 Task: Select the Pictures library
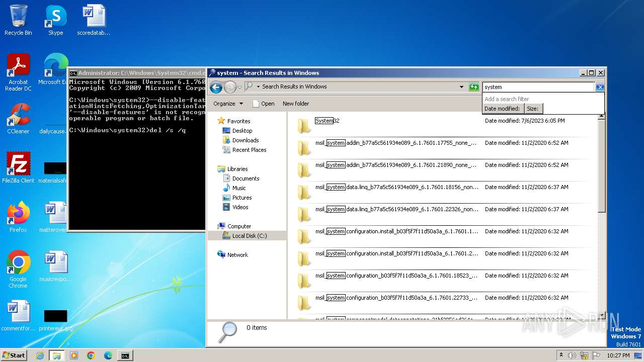click(x=242, y=198)
